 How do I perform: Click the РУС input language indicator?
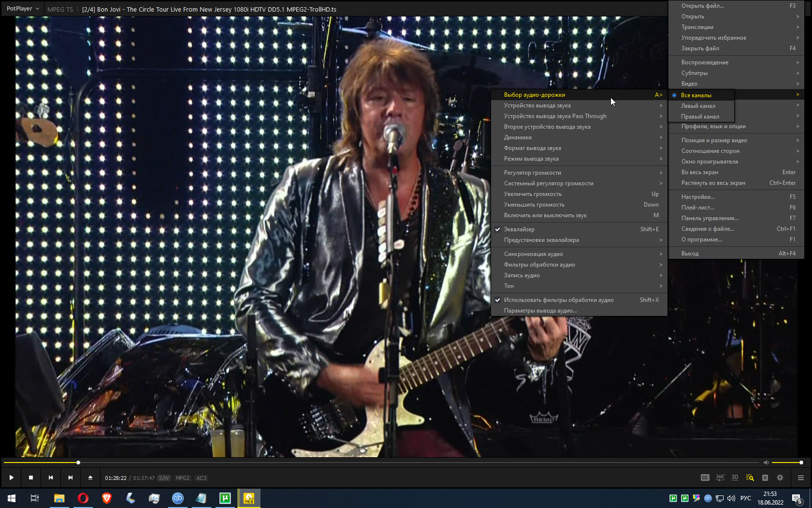coord(746,498)
